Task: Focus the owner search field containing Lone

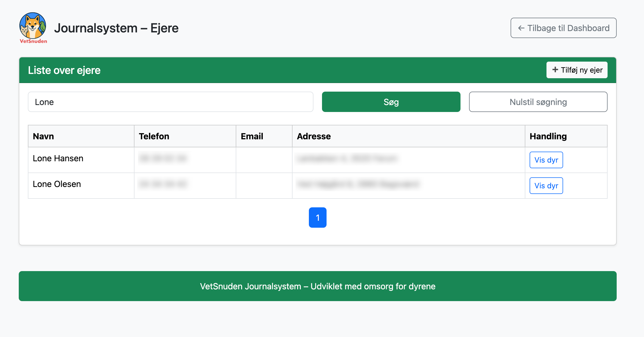Action: click(171, 102)
